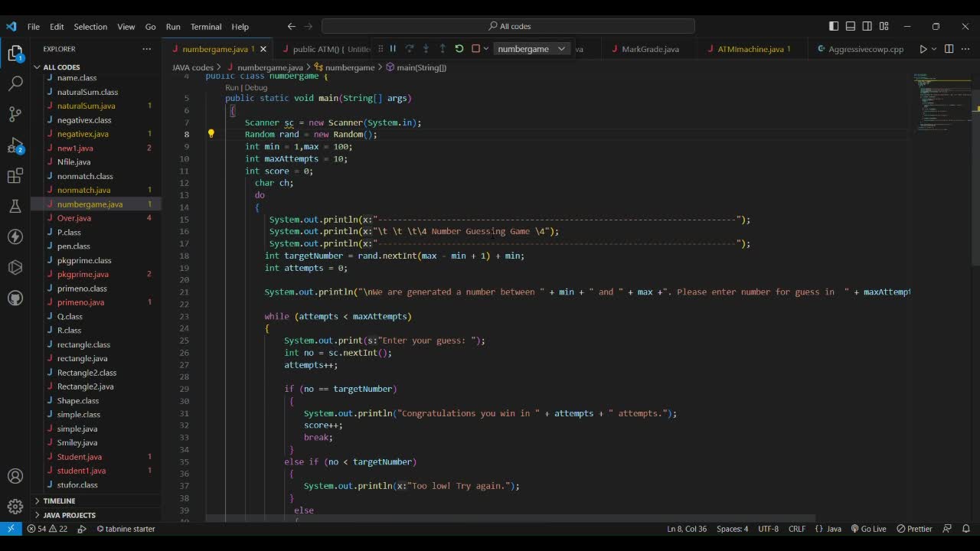The image size is (980, 551).
Task: Restart the debug session
Action: [x=459, y=48]
